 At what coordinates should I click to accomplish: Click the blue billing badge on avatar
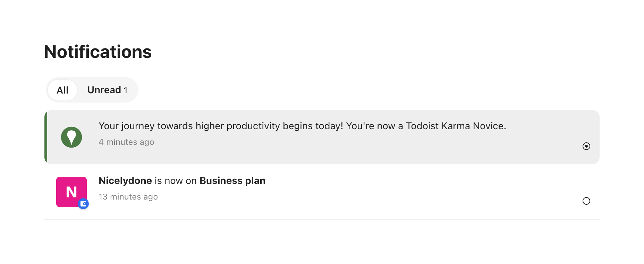click(83, 204)
